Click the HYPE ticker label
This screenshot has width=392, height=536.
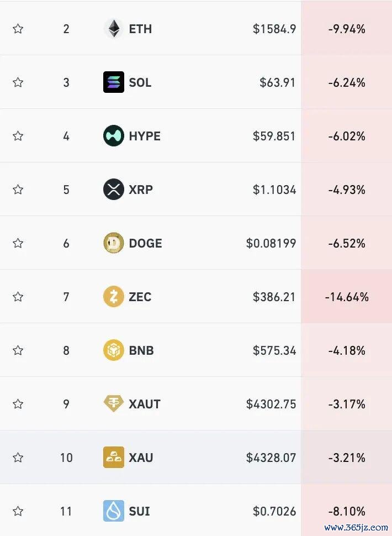[145, 136]
